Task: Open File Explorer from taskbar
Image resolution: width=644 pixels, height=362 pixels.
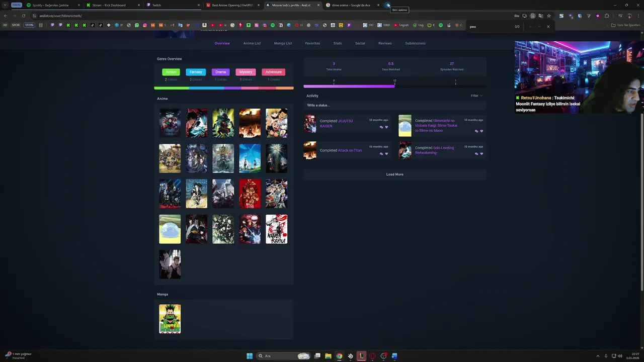Action: tap(328, 356)
